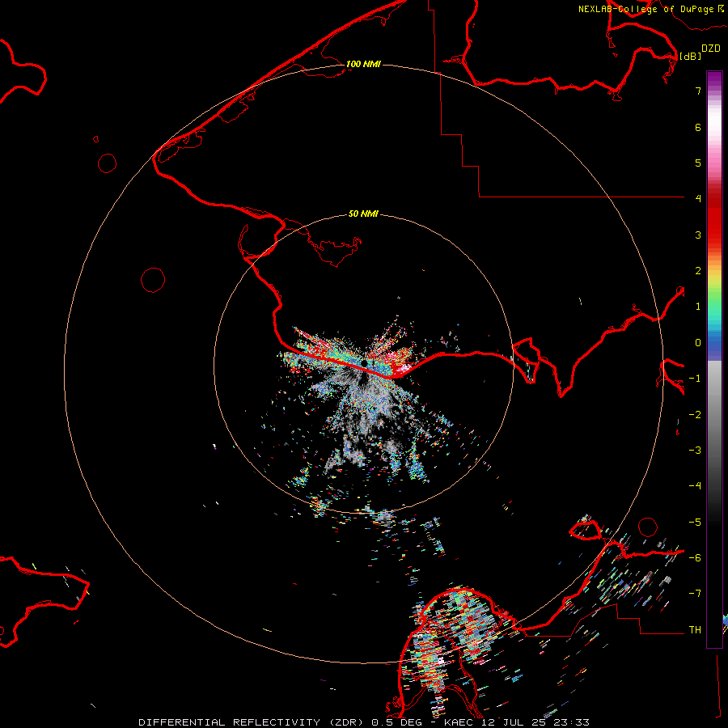Screen dimensions: 728x728
Task: Click the DZD product label above color scale
Action: click(711, 49)
